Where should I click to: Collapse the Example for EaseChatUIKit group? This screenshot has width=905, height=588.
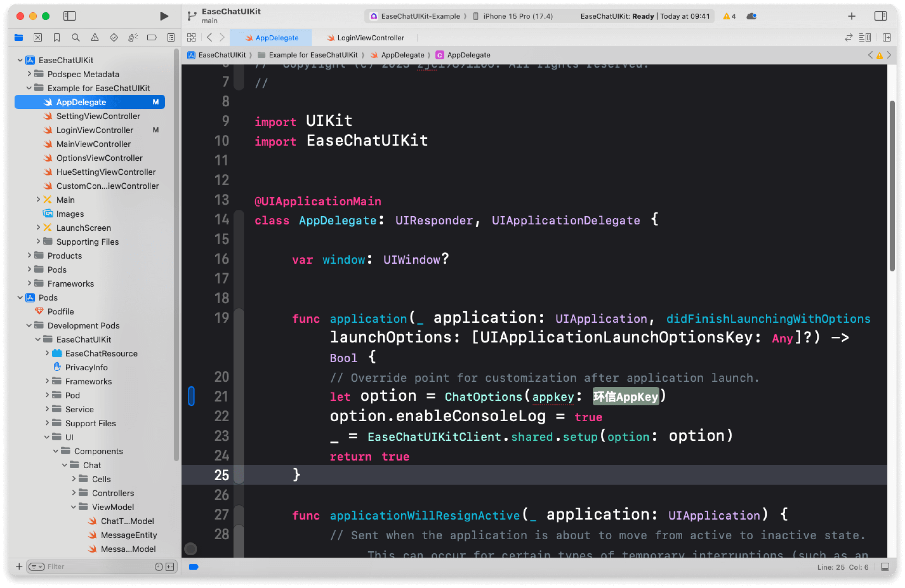29,88
